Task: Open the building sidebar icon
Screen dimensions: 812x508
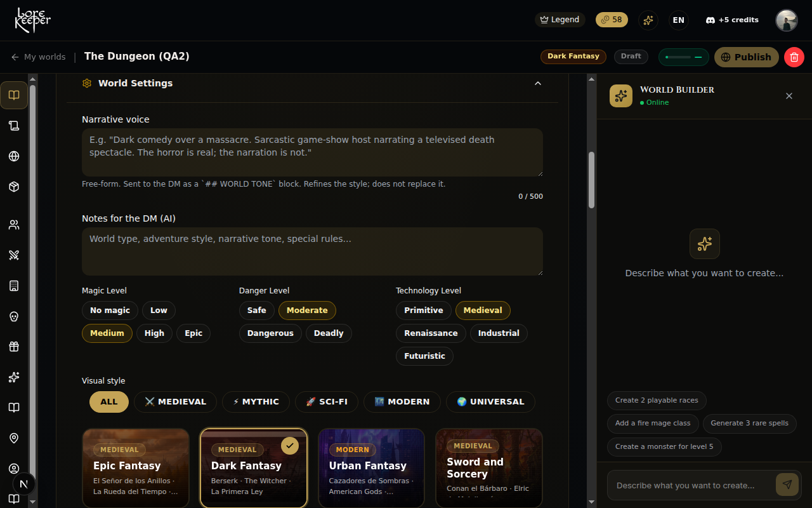Action: 14,286
